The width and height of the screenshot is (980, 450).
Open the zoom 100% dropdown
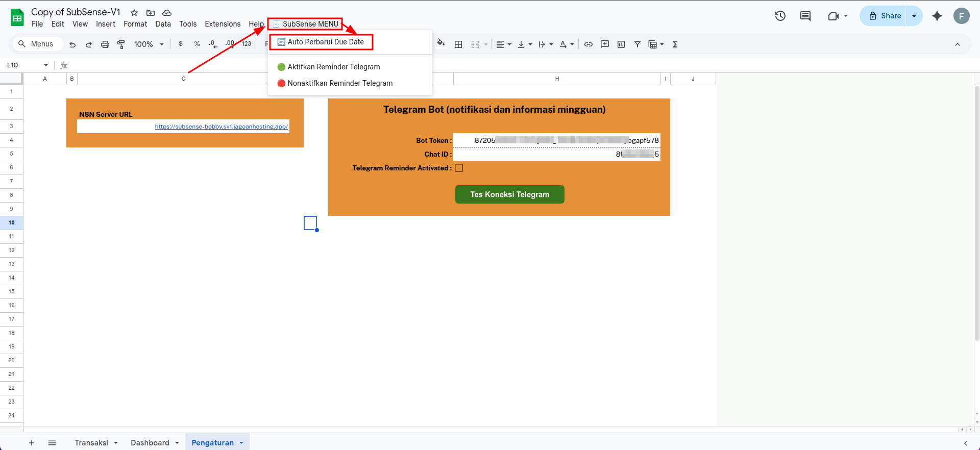[x=149, y=44]
